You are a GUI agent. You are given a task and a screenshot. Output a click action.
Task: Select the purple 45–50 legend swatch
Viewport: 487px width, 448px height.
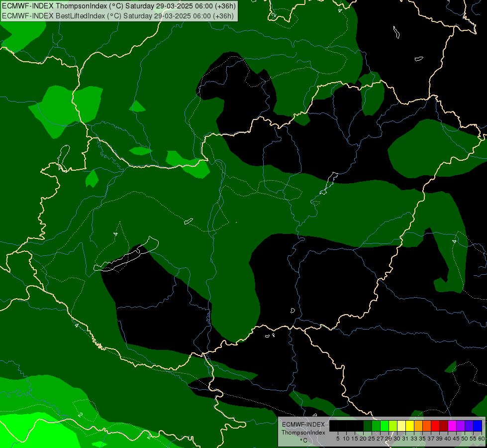(461, 426)
